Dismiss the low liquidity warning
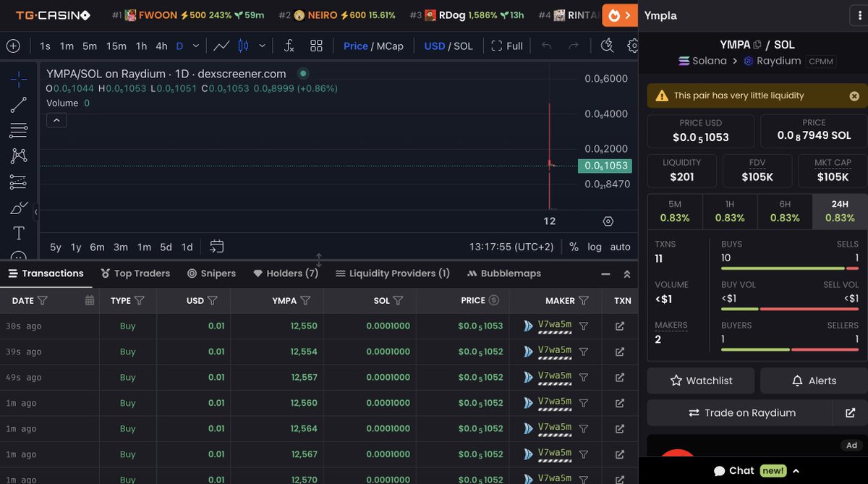This screenshot has height=484, width=868. [x=854, y=95]
